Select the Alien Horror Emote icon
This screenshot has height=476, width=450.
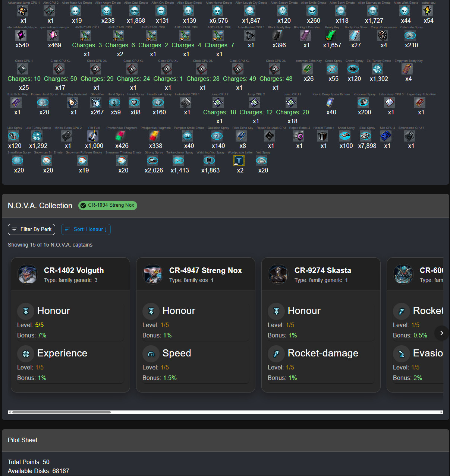(217, 11)
